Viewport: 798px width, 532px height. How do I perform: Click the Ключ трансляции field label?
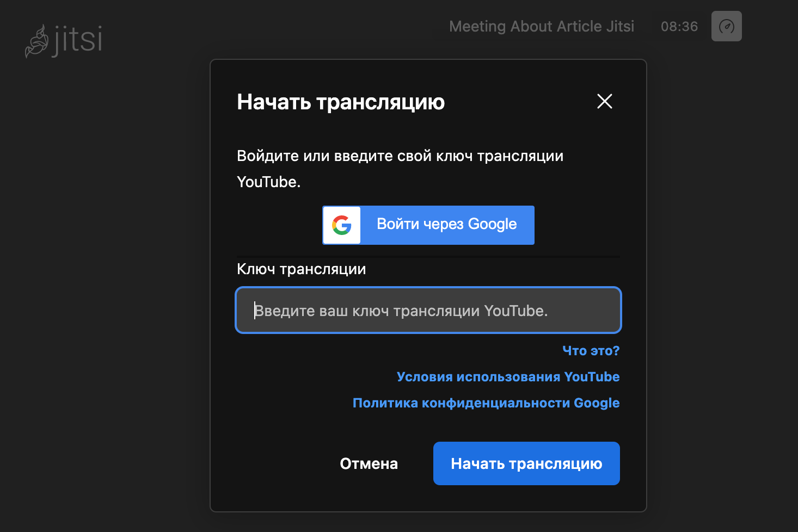point(301,269)
